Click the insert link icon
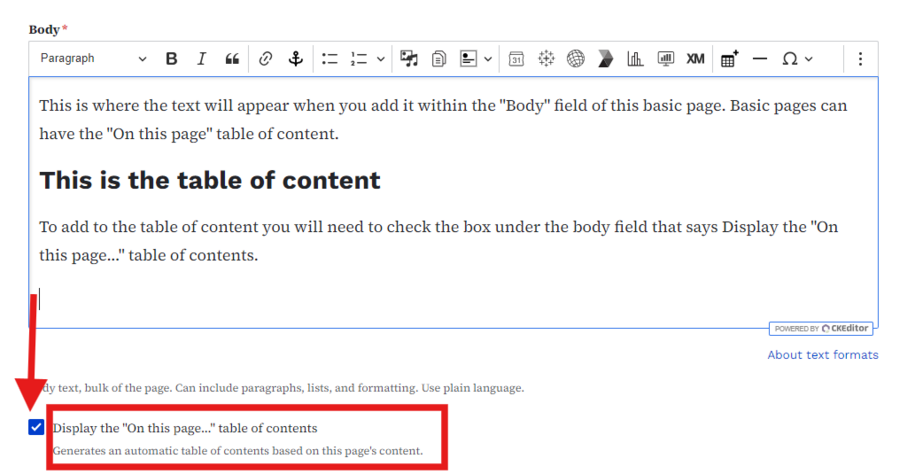Image resolution: width=915 pixels, height=474 pixels. coord(265,59)
